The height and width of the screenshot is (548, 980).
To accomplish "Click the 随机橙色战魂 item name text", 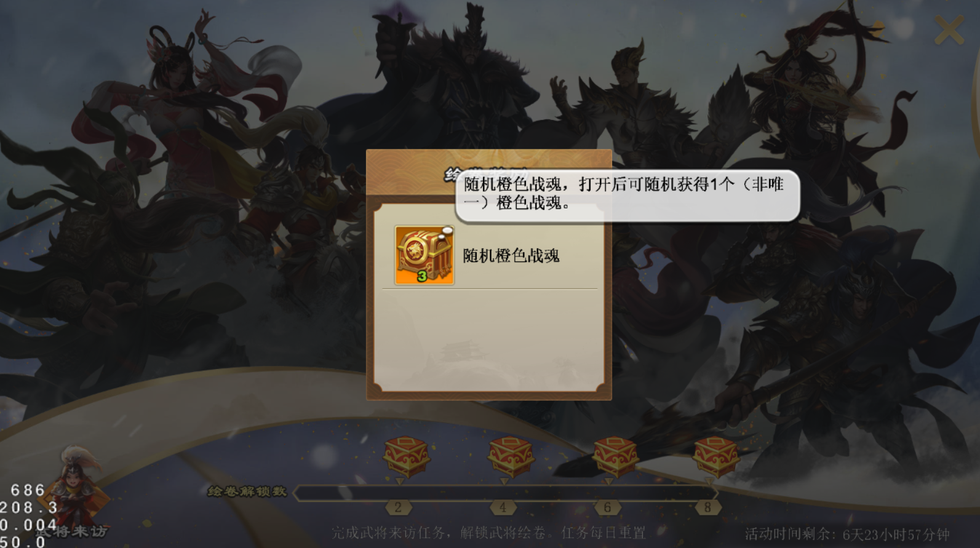I will [511, 255].
